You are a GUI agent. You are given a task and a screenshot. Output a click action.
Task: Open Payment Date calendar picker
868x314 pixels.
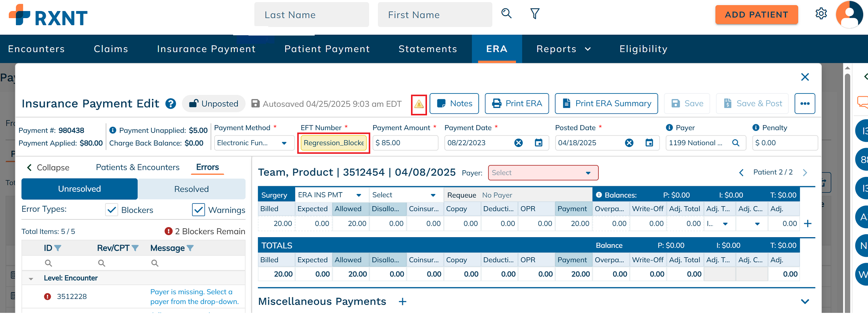coord(539,143)
